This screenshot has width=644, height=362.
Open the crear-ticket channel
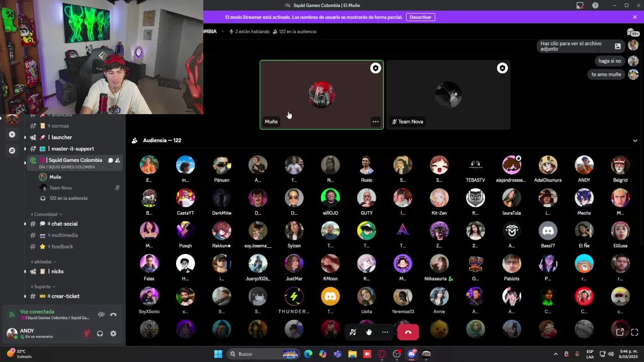[65, 296]
